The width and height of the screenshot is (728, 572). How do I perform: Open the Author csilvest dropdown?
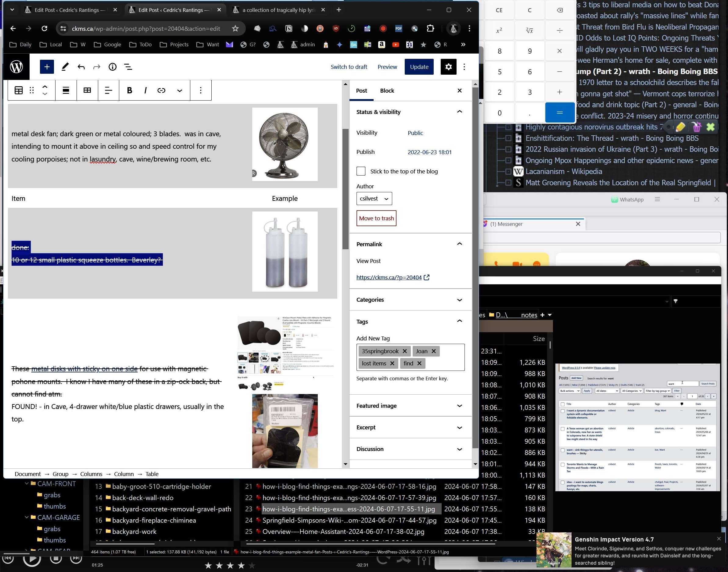tap(374, 199)
